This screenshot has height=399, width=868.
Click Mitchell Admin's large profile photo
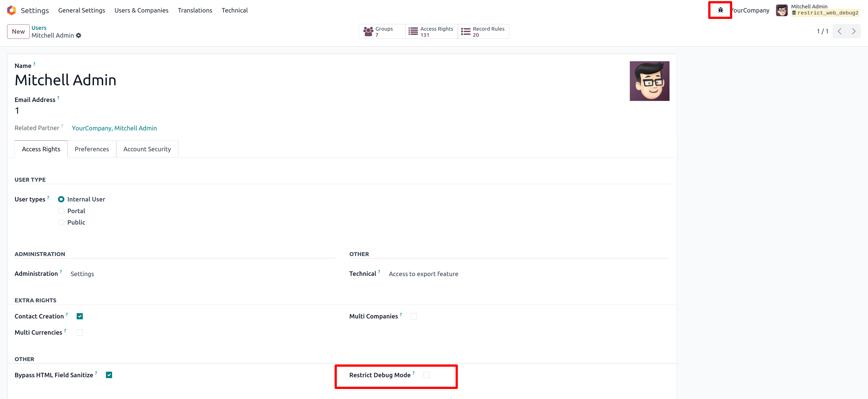point(649,81)
